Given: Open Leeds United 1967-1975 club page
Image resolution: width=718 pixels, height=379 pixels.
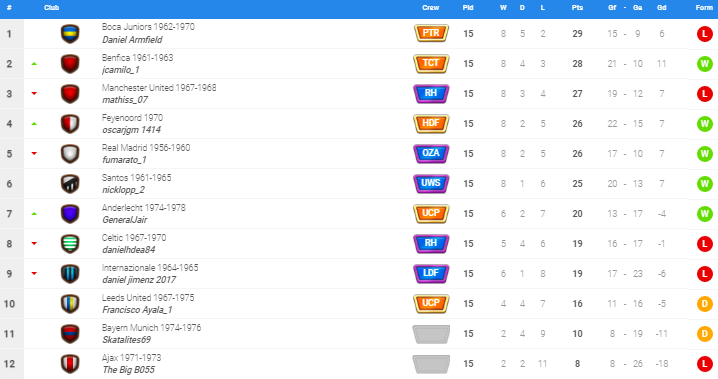Looking at the screenshot, I should [x=148, y=298].
